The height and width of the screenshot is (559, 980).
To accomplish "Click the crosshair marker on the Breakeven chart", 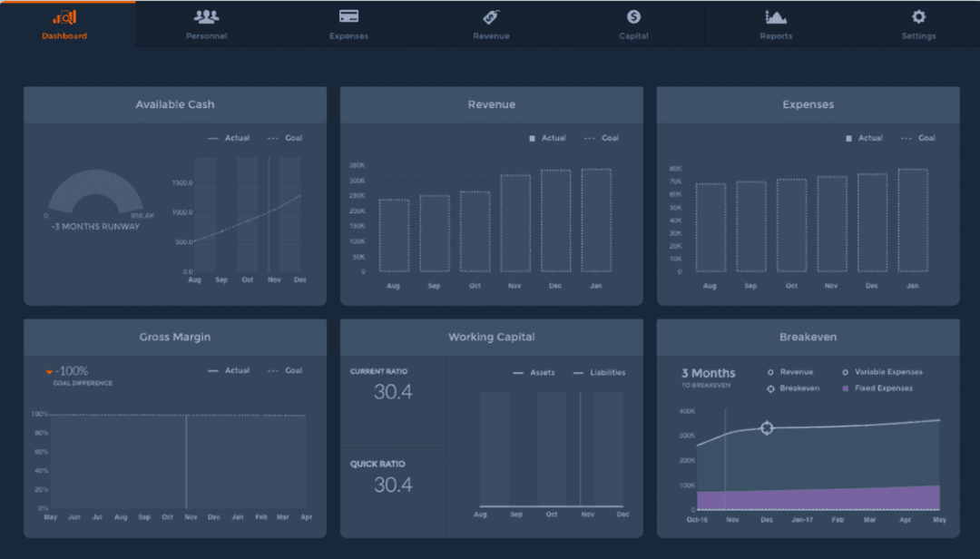I will coord(767,427).
